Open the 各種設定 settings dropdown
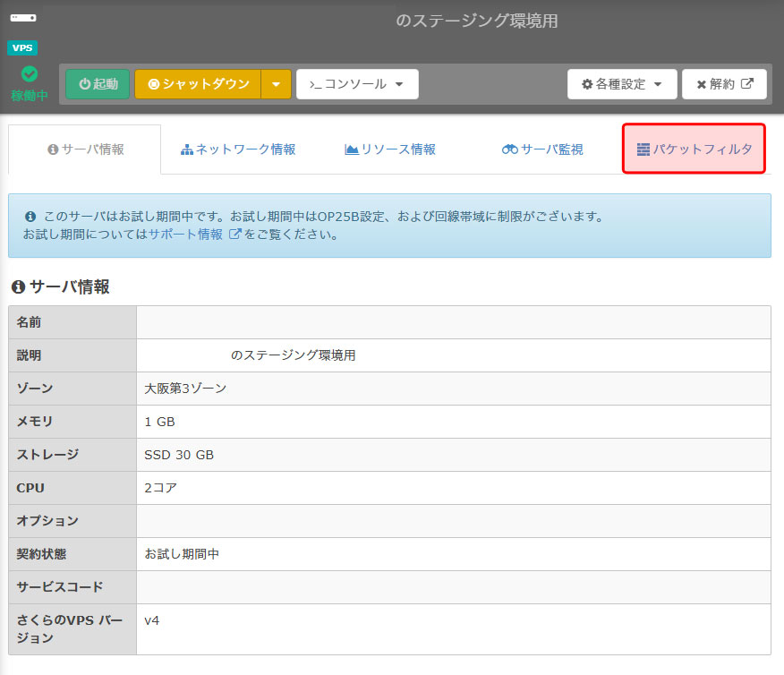784x675 pixels. pos(622,84)
